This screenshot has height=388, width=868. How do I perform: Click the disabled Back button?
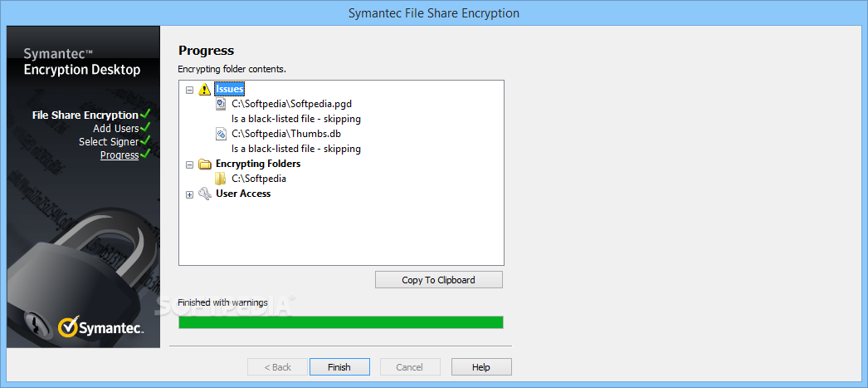tap(277, 367)
